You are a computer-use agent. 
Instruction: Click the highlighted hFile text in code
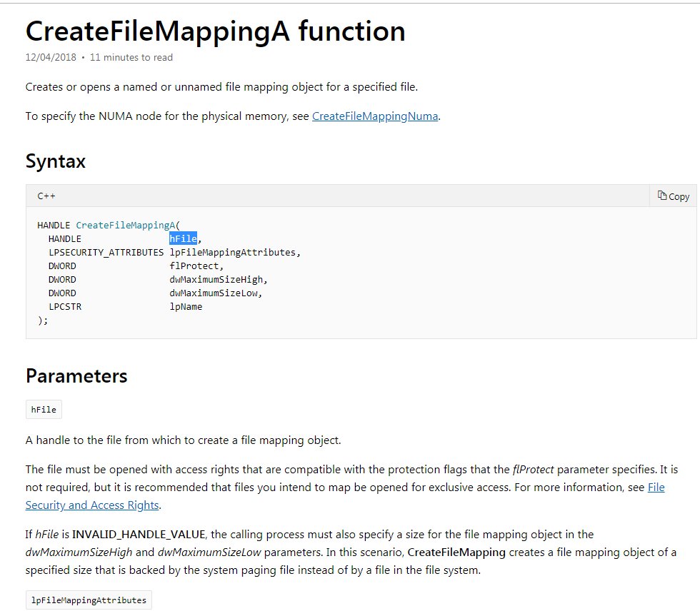(x=183, y=238)
